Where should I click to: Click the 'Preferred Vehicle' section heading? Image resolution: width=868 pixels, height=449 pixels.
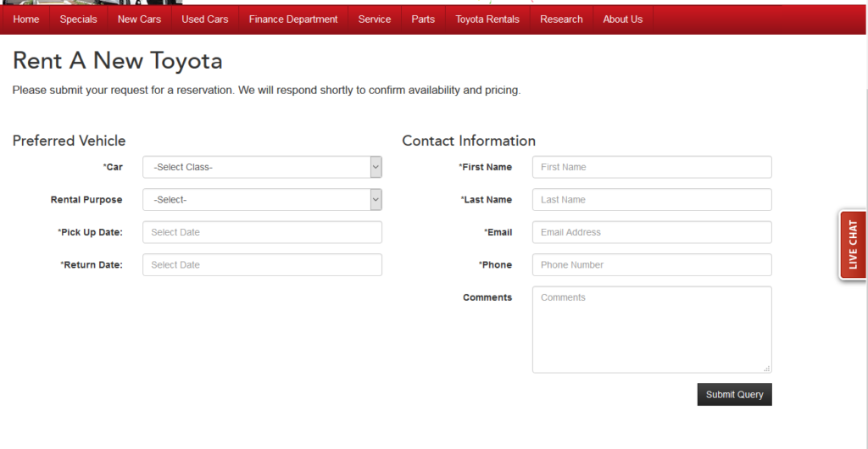70,141
